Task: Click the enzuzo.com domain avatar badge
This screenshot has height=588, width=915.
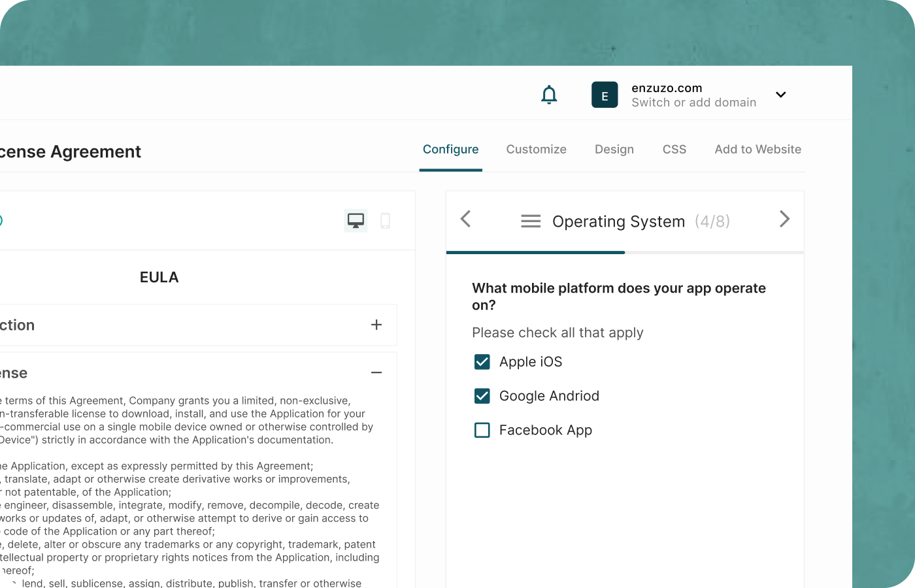Action: (x=604, y=95)
